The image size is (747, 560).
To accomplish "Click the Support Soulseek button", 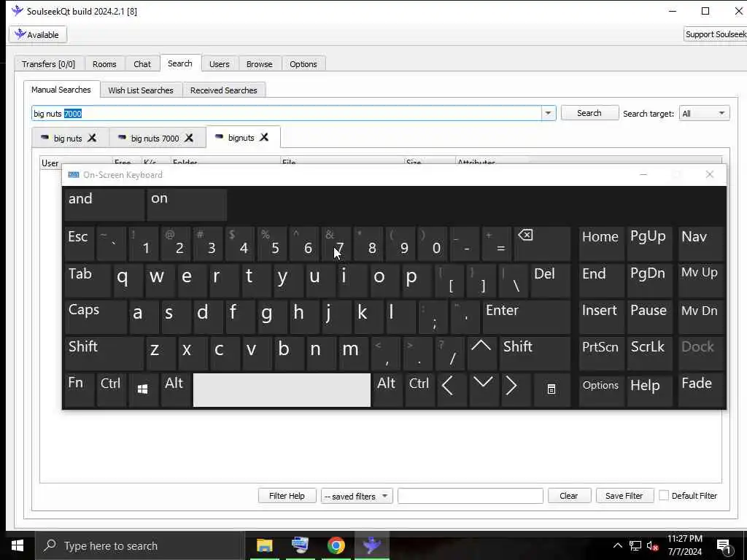I will (x=715, y=34).
